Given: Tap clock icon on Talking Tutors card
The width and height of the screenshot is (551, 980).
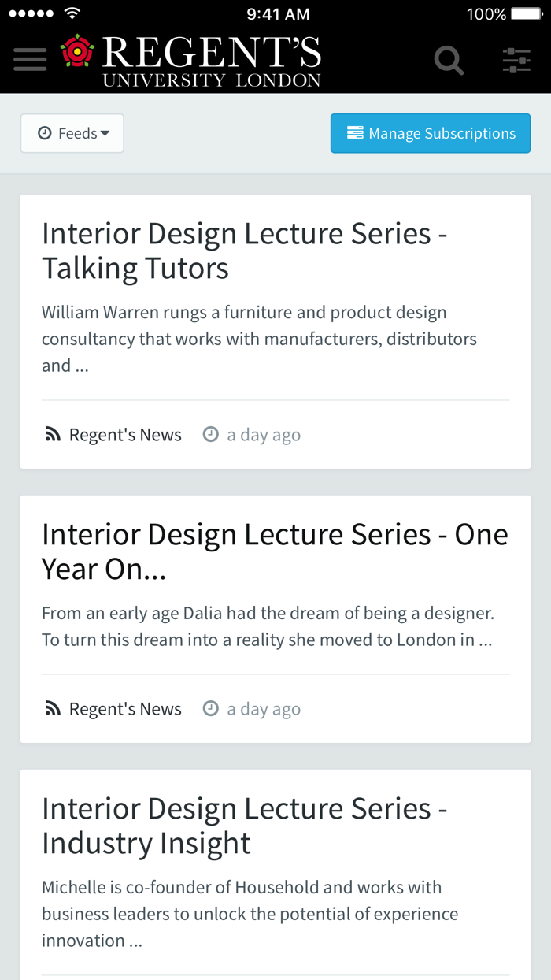Looking at the screenshot, I should click(x=210, y=434).
